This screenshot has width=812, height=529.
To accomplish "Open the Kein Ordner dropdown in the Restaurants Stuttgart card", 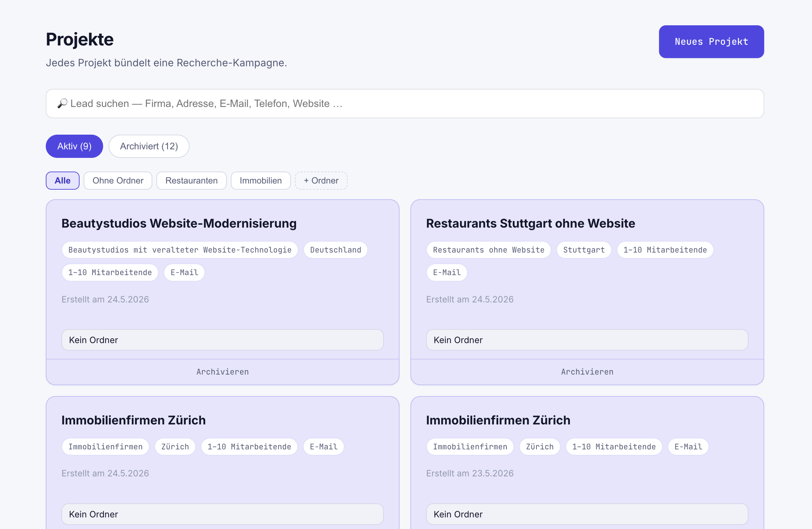I will [587, 340].
